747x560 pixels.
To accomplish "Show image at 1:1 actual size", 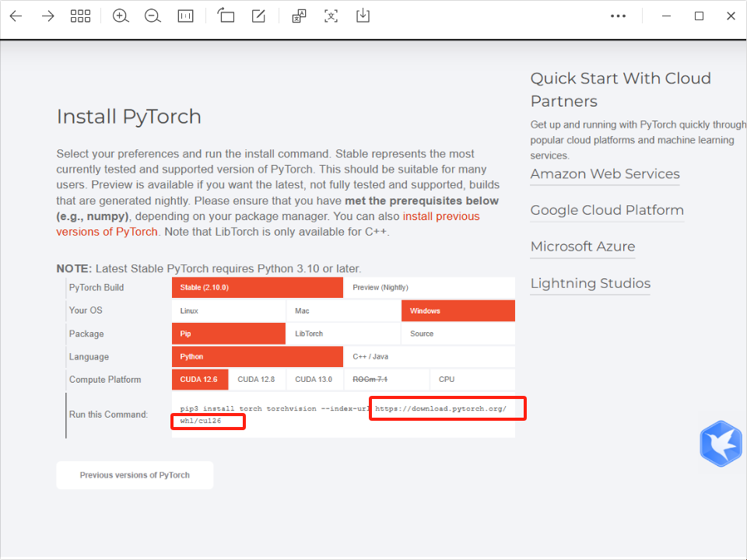I will (x=185, y=16).
